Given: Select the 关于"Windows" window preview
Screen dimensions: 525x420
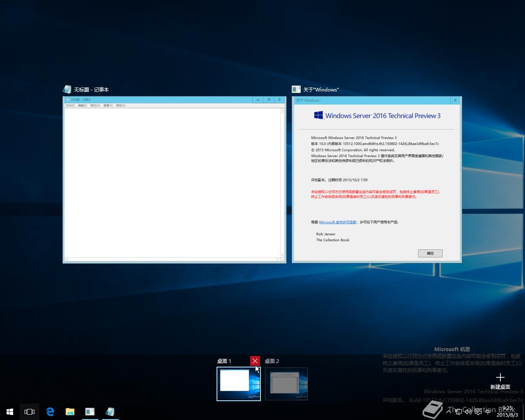Looking at the screenshot, I should [x=377, y=180].
